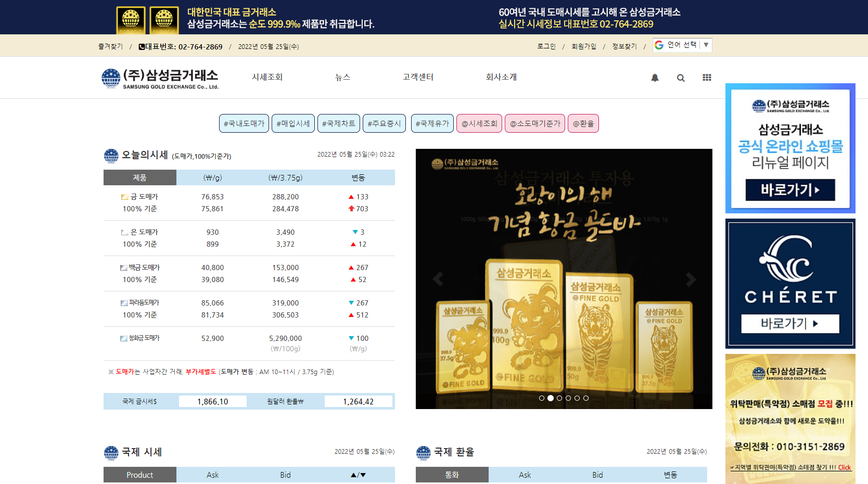Select the first carousel indicator dot
The height and width of the screenshot is (484, 868).
pos(542,398)
